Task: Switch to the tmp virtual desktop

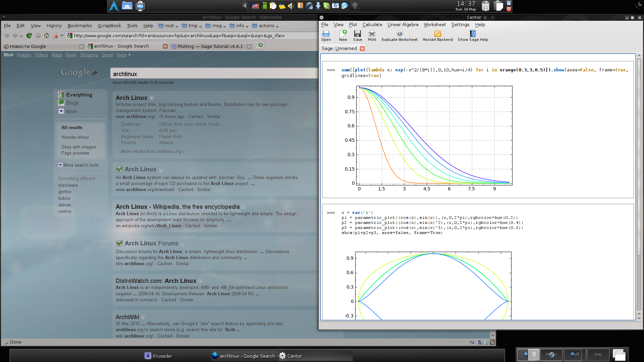Action: point(598,355)
